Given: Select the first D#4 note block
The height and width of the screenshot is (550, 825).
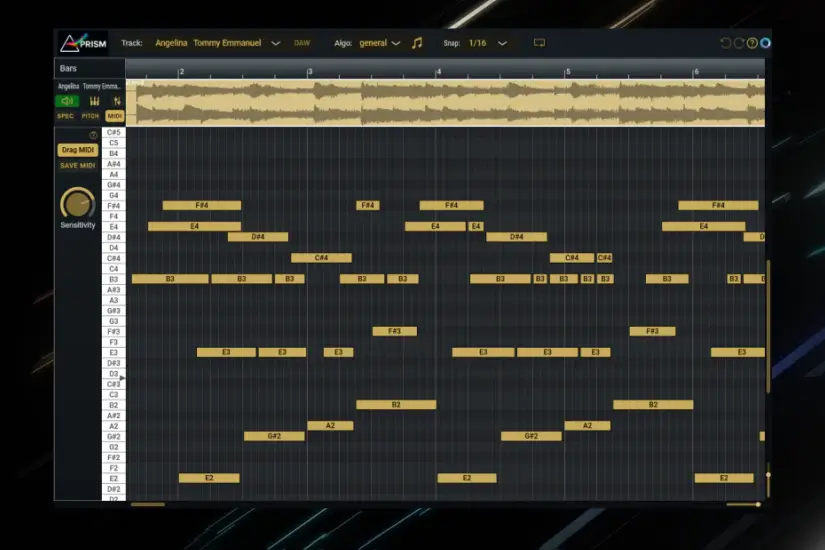Looking at the screenshot, I should point(258,237).
